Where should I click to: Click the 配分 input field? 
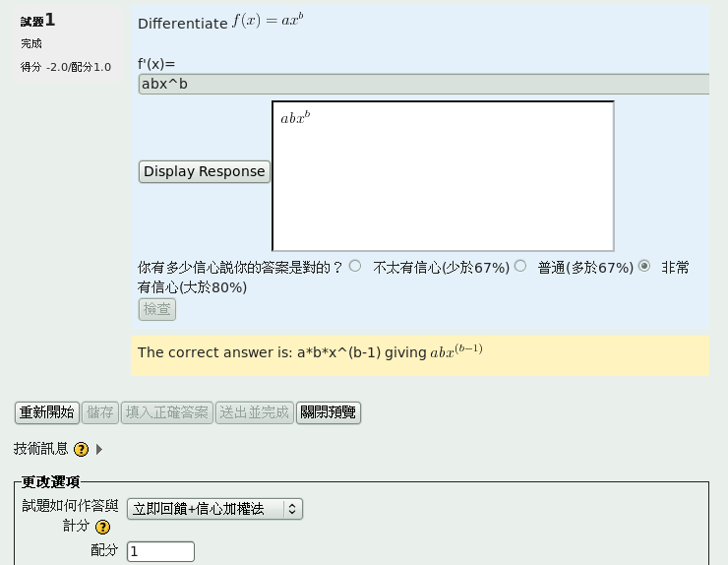[160, 551]
